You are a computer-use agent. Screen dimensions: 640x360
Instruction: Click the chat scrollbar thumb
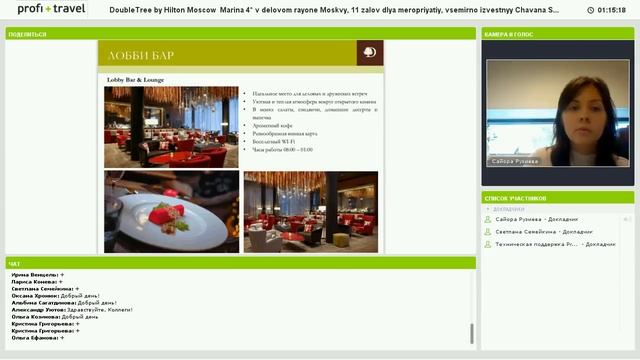(472, 333)
